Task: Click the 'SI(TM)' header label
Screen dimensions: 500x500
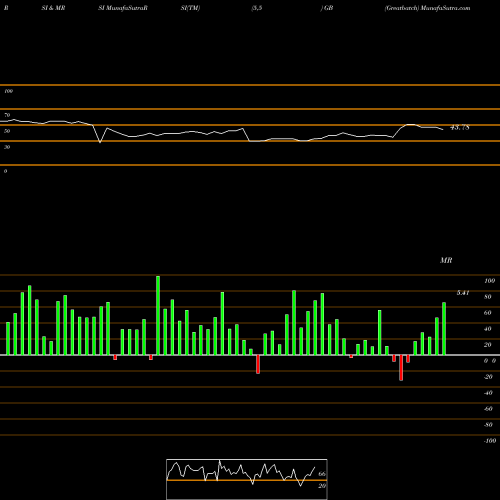Action: (x=190, y=8)
